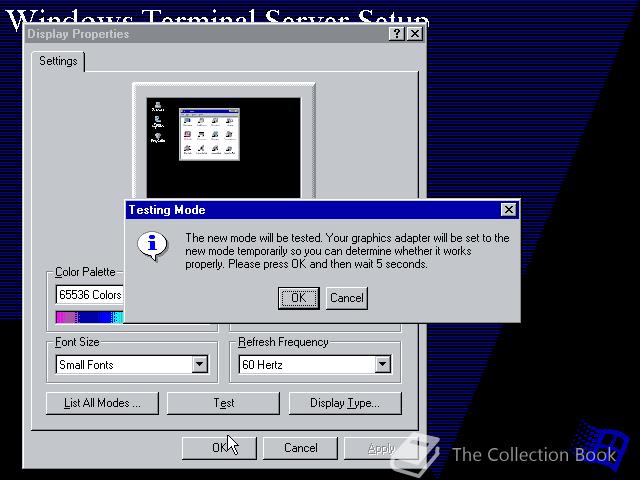The width and height of the screenshot is (640, 480).
Task: Click the List All Modes button
Action: (x=102, y=403)
